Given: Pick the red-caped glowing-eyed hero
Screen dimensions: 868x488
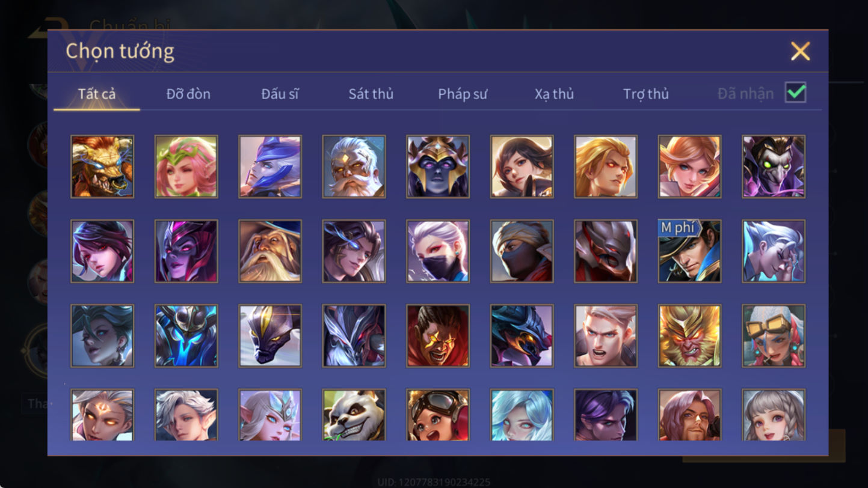Looking at the screenshot, I should (438, 336).
